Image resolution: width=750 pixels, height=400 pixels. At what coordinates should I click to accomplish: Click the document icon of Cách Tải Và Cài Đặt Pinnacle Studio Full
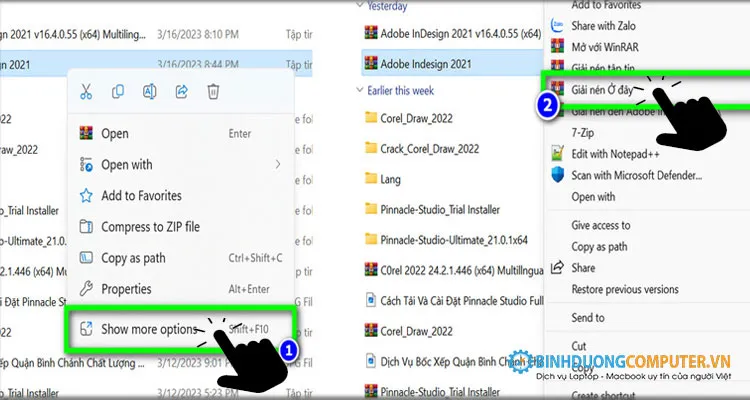click(371, 300)
